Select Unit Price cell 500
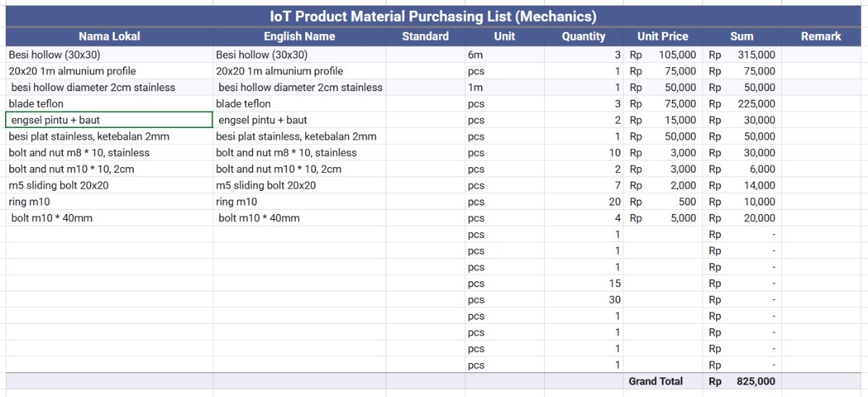868x397 pixels. coord(663,202)
